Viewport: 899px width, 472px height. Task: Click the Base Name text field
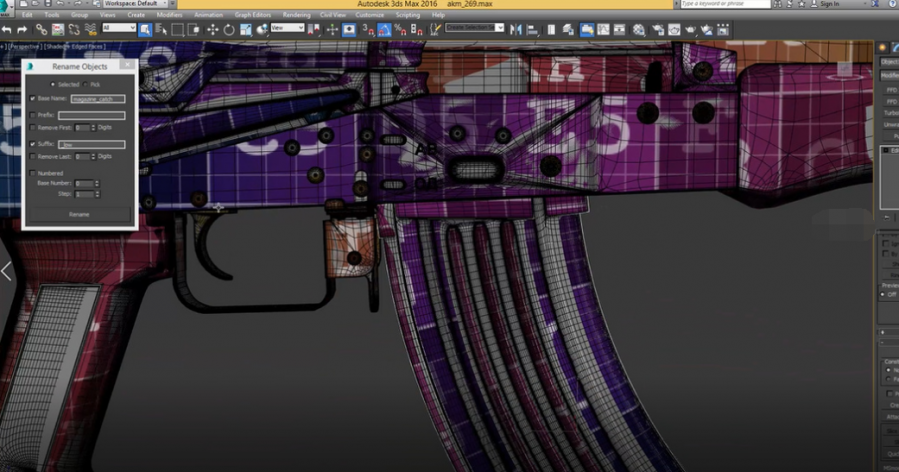pos(98,99)
